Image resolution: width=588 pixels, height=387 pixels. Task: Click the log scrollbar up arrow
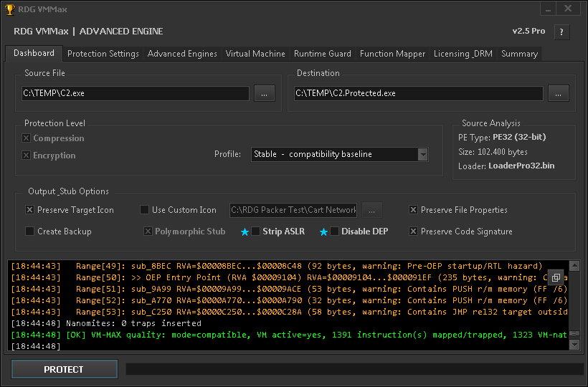[x=574, y=266]
